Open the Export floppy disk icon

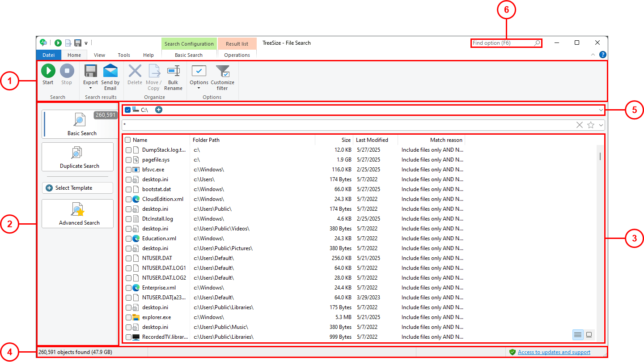coord(91,71)
